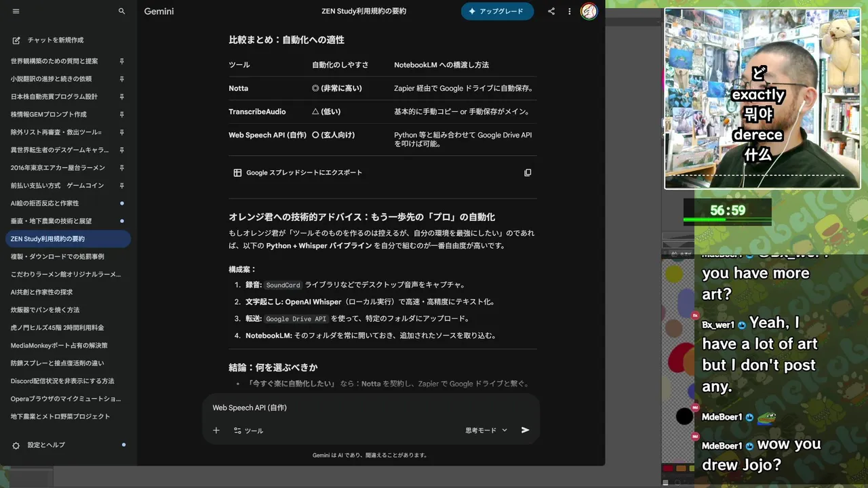This screenshot has height=488, width=868.
Task: Open the Gemini hamburger main menu
Action: pyautogui.click(x=16, y=12)
